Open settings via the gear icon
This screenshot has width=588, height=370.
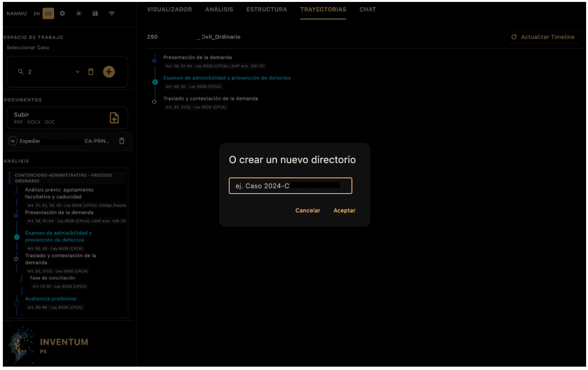pos(62,13)
